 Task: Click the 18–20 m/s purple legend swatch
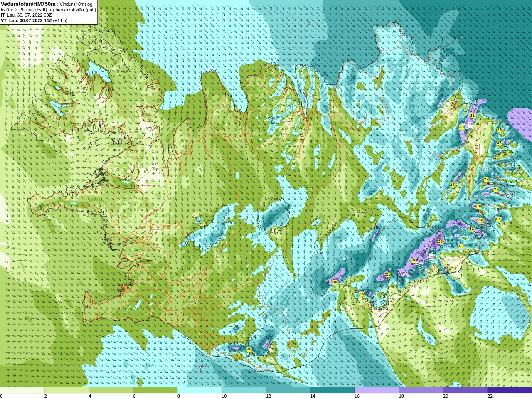coord(421,390)
